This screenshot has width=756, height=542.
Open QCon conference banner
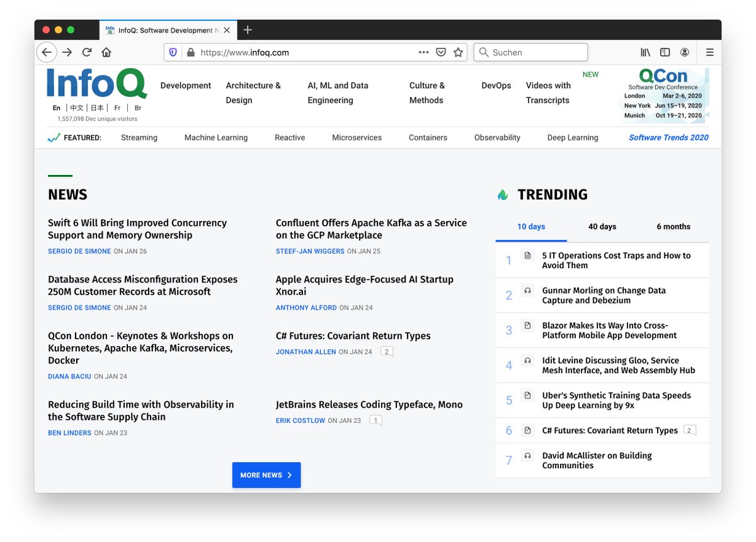point(665,94)
